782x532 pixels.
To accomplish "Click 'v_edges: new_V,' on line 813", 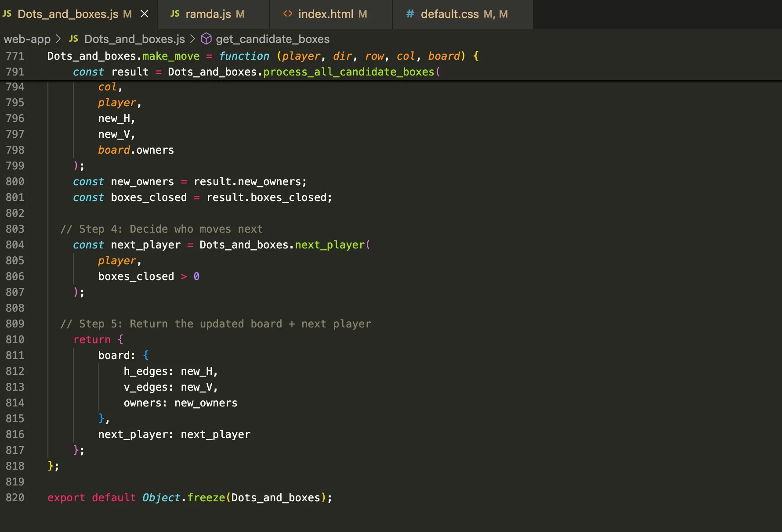I will [x=170, y=387].
